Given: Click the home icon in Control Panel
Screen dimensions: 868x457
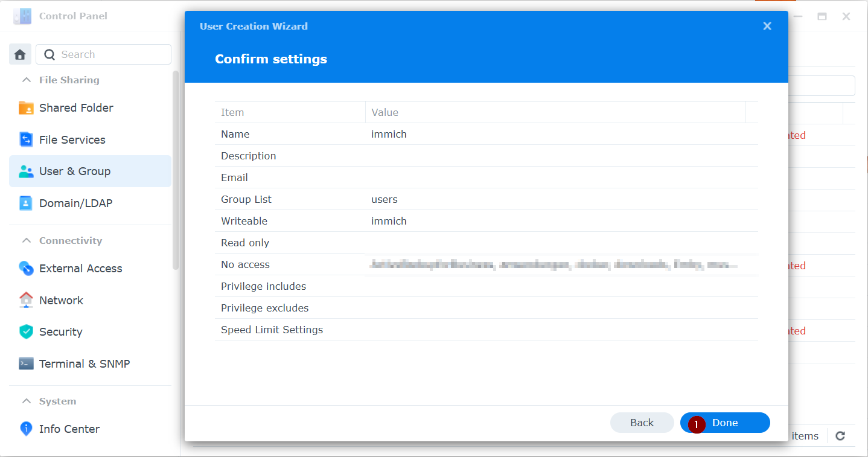Looking at the screenshot, I should [20, 54].
